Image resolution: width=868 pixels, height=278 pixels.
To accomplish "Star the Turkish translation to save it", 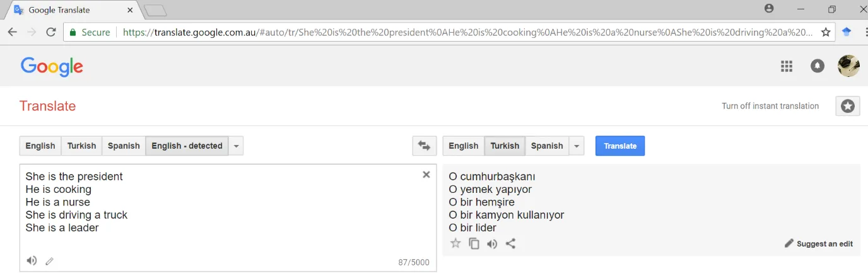I will 455,243.
